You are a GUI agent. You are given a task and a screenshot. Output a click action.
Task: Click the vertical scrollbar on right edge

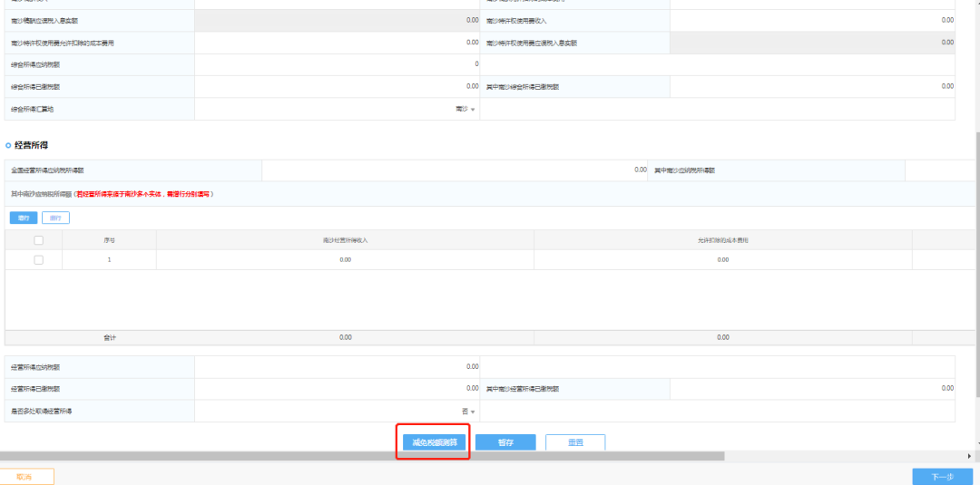click(977, 262)
